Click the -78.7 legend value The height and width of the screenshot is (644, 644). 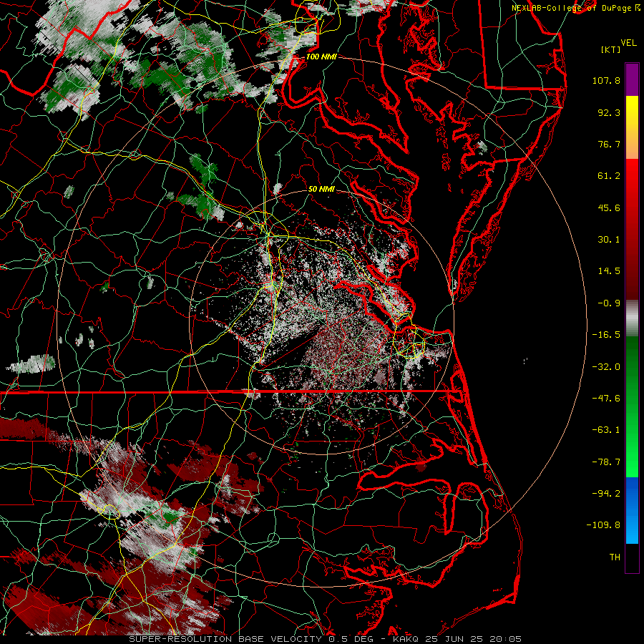(x=606, y=462)
